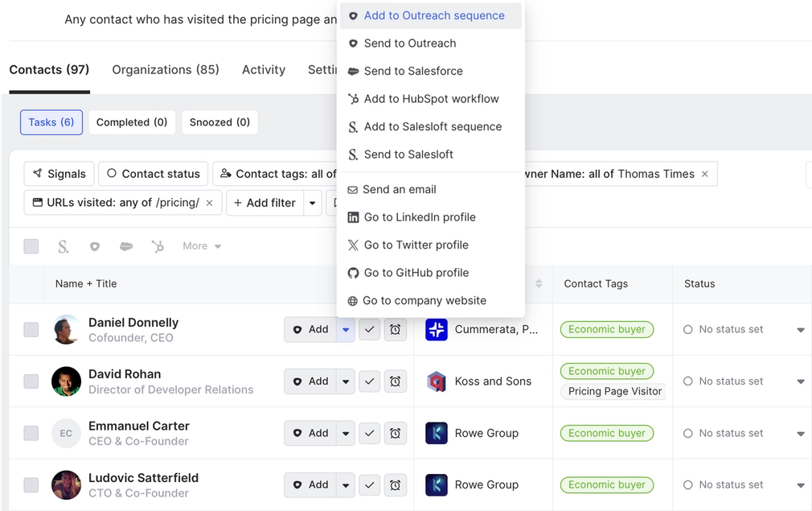
Task: Click Add button for Daniel Donnelly
Action: click(x=310, y=330)
